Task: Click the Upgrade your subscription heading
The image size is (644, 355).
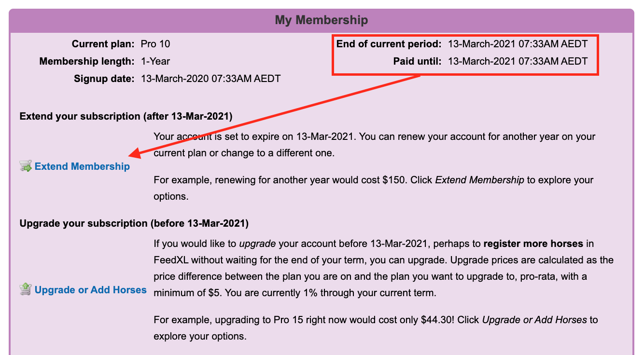Action: pos(134,223)
